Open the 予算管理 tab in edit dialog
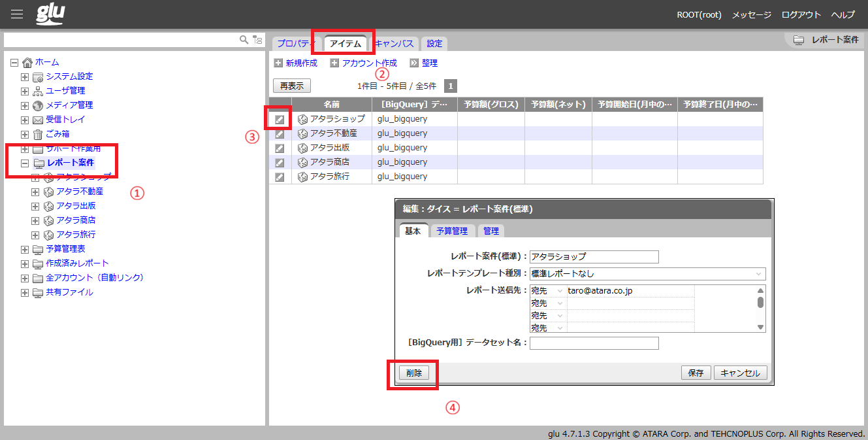868x440 pixels. pos(452,231)
